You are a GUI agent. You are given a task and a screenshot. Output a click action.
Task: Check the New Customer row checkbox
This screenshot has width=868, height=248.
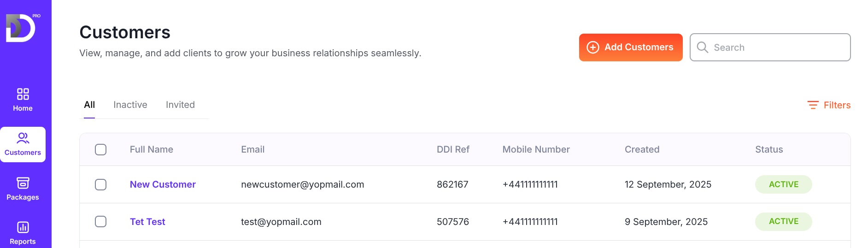pos(100,184)
